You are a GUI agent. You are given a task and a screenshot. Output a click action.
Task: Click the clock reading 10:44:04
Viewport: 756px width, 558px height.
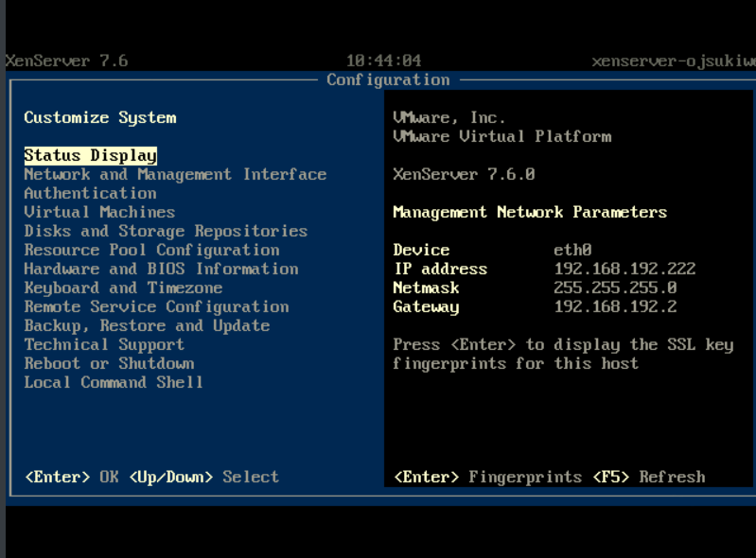[384, 61]
